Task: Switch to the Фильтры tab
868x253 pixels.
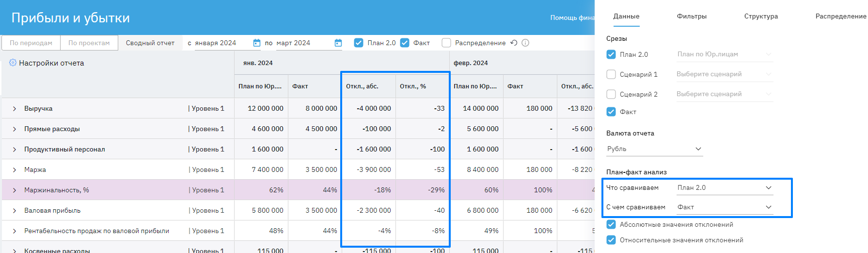Action: click(692, 16)
